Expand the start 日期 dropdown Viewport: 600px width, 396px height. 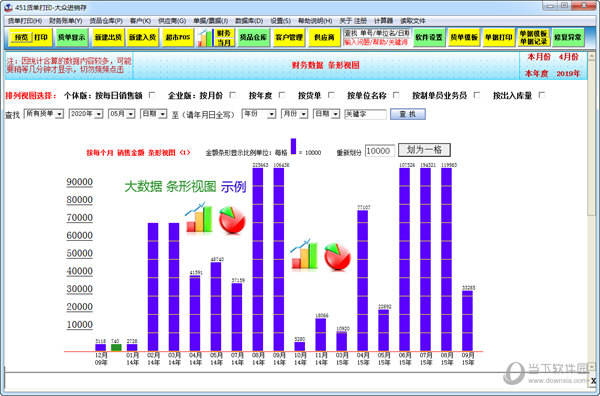(x=153, y=114)
